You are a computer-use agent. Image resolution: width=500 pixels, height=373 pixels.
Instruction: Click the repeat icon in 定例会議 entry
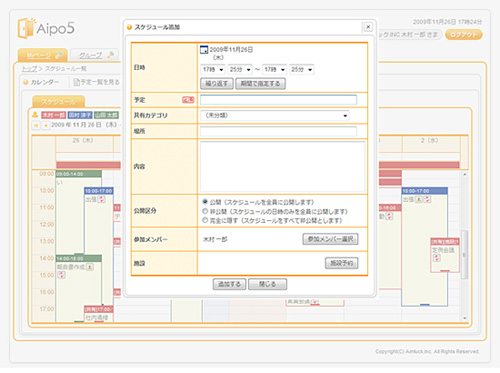[437, 258]
